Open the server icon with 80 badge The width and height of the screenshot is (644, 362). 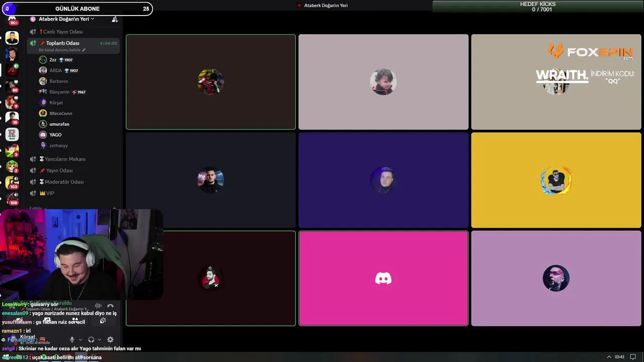pos(12,86)
